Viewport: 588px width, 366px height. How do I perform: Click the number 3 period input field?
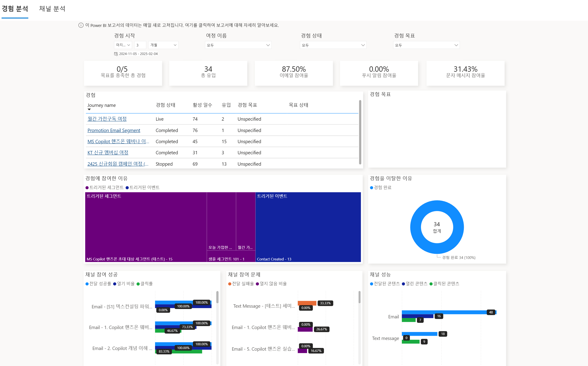(x=140, y=45)
